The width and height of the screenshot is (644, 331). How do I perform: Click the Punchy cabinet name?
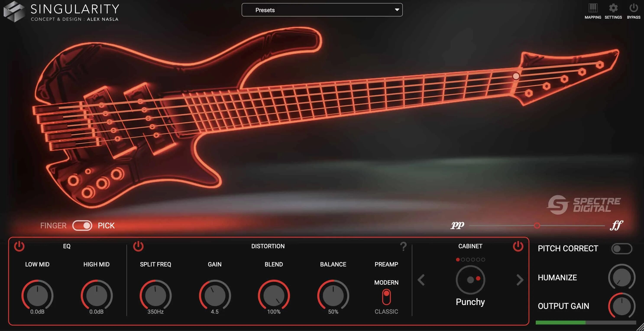click(x=470, y=302)
